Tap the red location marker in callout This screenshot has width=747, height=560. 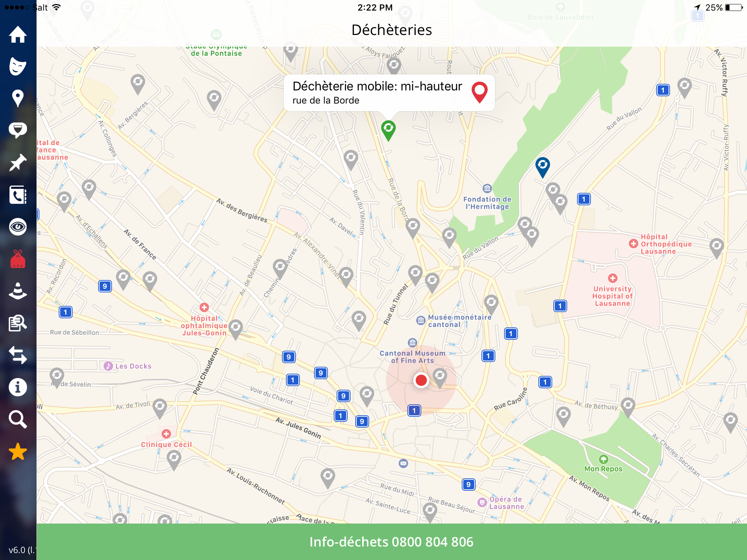pyautogui.click(x=479, y=92)
